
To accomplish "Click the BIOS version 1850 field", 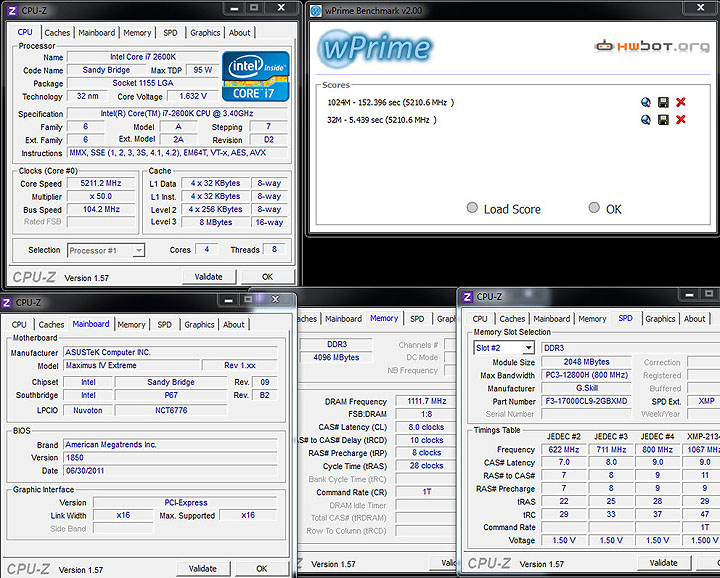I will tap(170, 458).
